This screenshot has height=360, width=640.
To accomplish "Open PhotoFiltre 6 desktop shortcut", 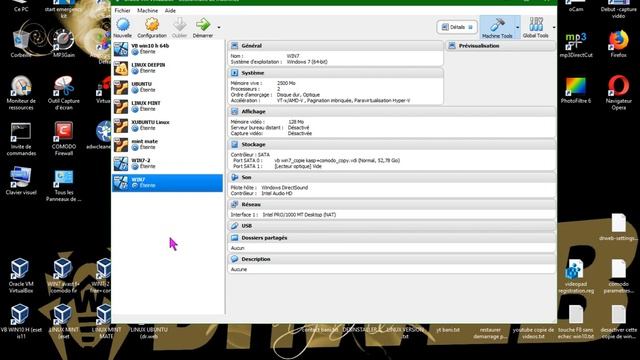I will pyautogui.click(x=576, y=90).
